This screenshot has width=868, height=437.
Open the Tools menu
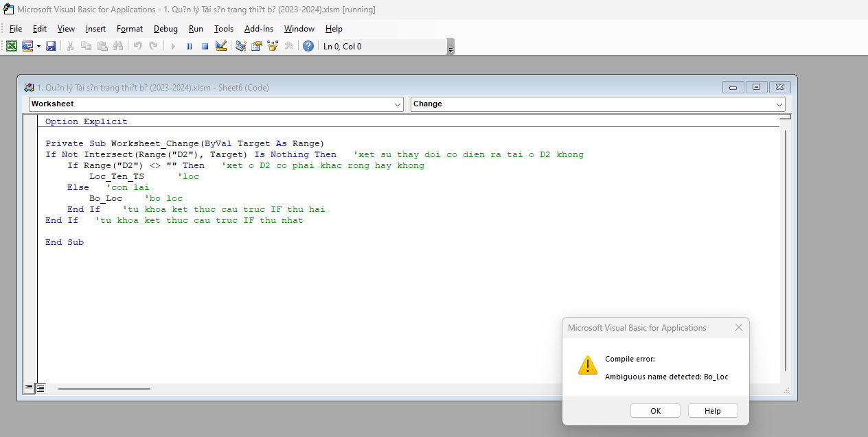(224, 29)
